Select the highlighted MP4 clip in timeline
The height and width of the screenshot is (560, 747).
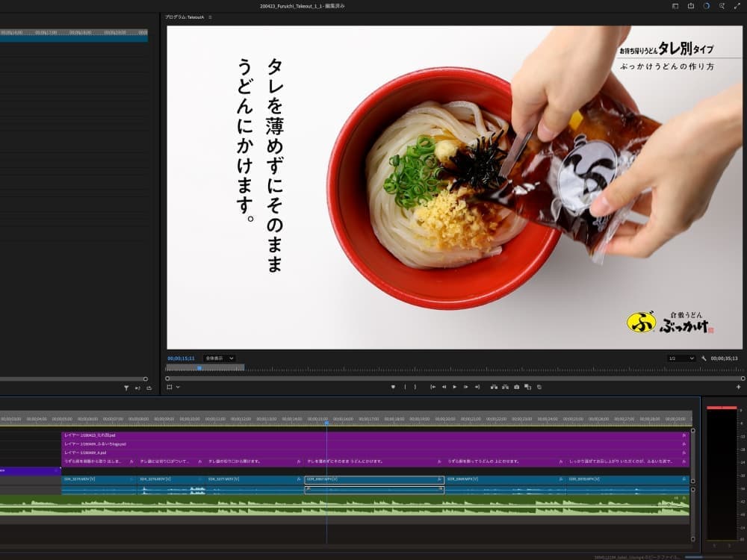point(373,480)
